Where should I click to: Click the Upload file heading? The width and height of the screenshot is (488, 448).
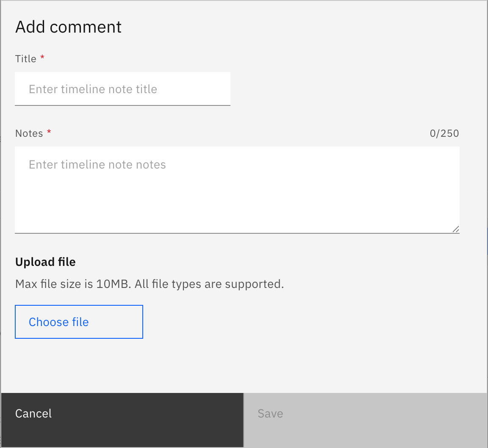[45, 262]
